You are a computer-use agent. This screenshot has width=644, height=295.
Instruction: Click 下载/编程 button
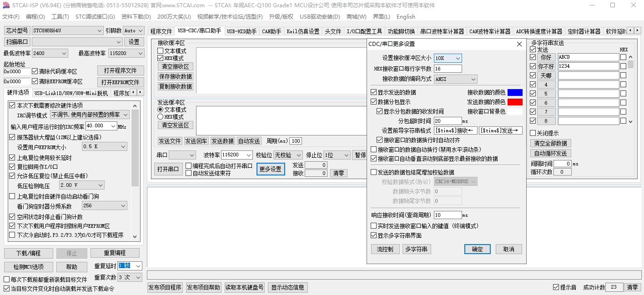pos(28,253)
